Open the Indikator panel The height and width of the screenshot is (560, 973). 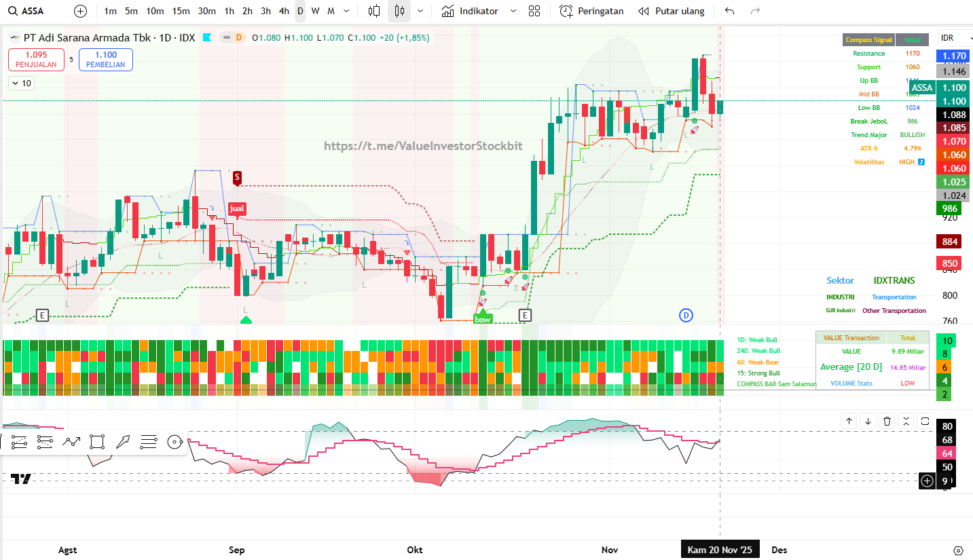(x=470, y=11)
